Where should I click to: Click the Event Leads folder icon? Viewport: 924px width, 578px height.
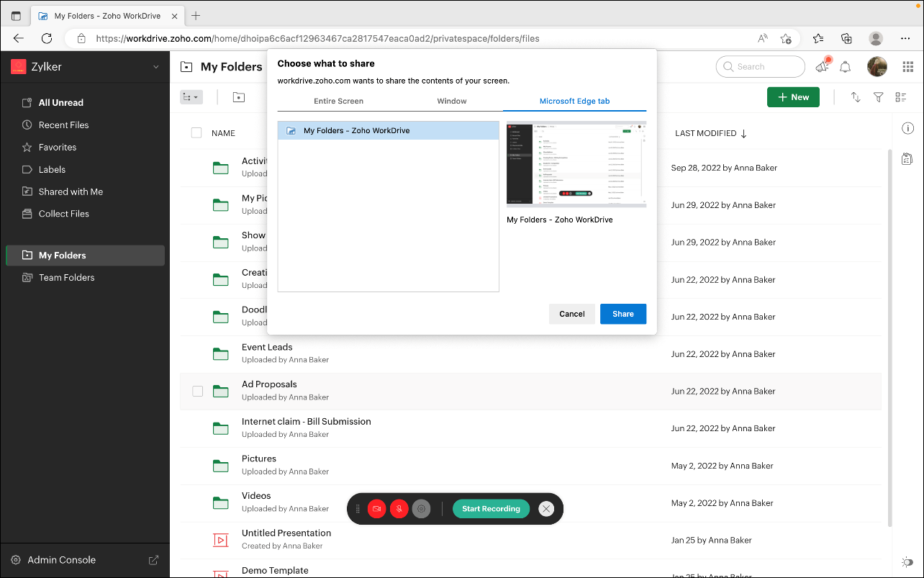pos(221,353)
